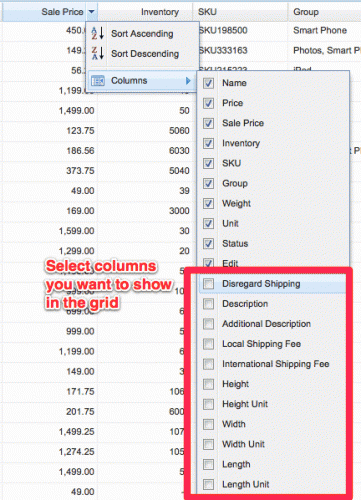Enable the Width column checkbox
The height and width of the screenshot is (500, 361).
click(209, 424)
